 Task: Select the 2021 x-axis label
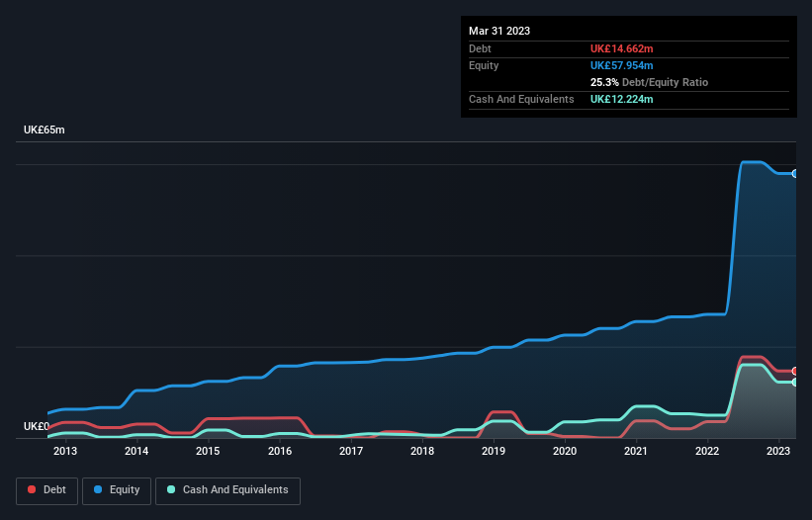coord(636,452)
